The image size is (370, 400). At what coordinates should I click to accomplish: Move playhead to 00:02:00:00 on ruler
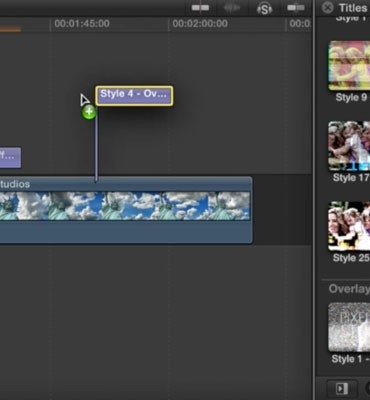pos(200,24)
